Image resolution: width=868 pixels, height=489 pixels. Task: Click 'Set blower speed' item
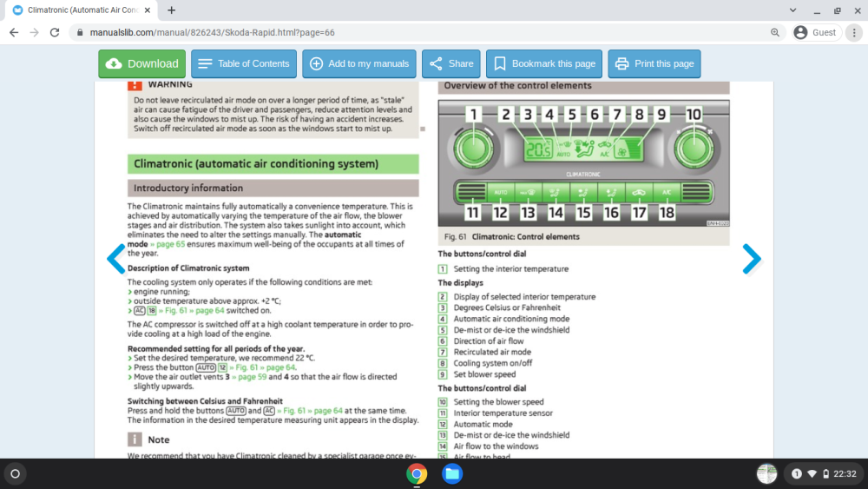484,374
